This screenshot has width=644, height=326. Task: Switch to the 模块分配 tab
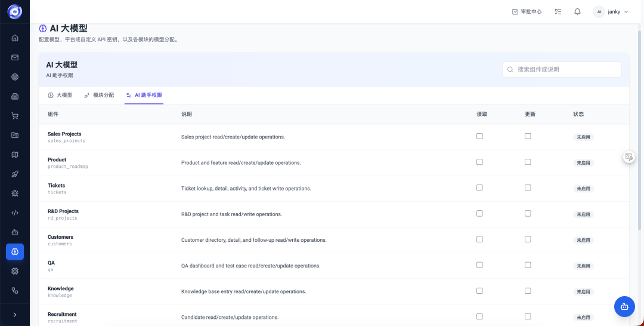[99, 96]
